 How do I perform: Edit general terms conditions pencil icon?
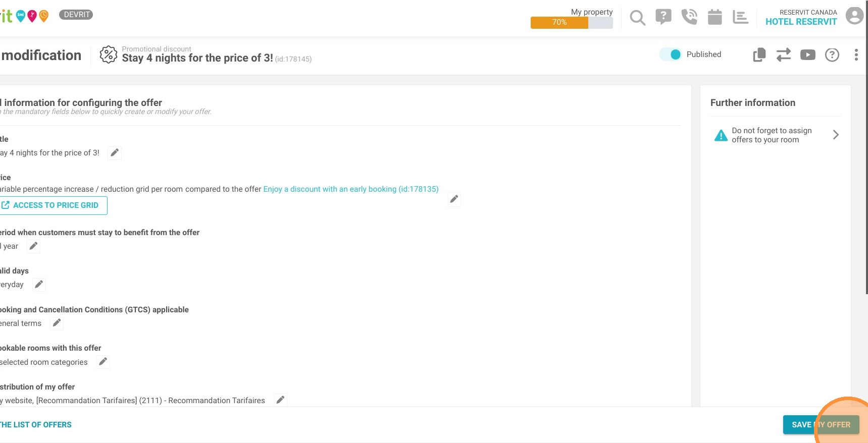[57, 323]
